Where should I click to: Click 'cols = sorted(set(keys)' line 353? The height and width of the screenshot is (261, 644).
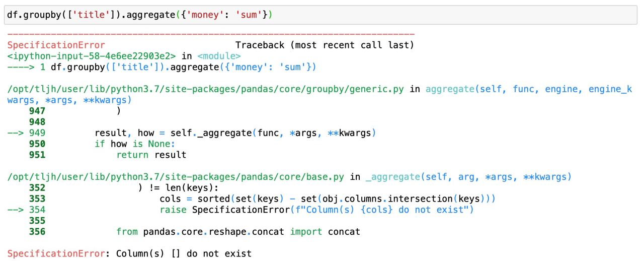(328, 199)
